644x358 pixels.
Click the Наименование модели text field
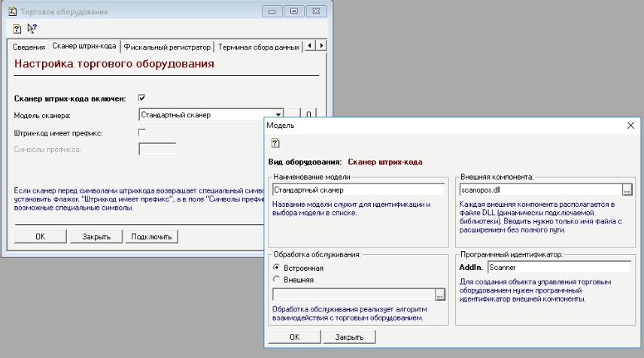(x=358, y=190)
